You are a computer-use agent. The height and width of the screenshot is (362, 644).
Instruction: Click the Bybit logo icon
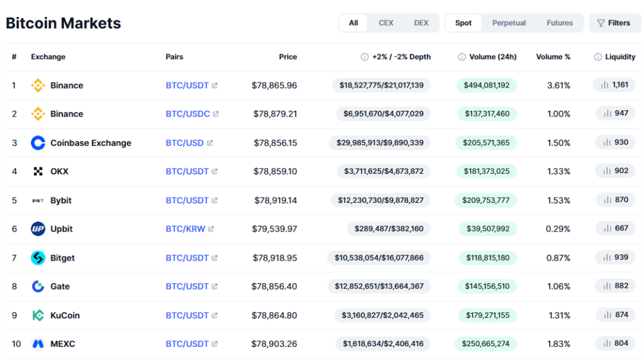click(38, 200)
